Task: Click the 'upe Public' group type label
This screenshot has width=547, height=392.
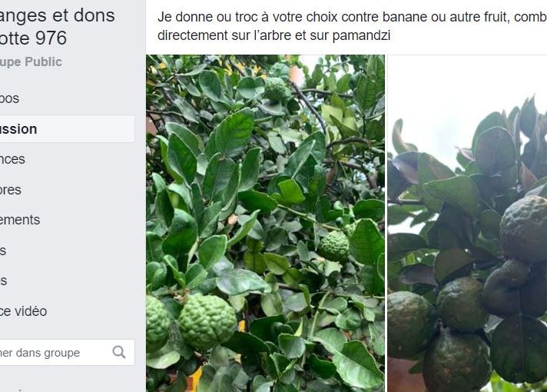Action: coord(31,61)
